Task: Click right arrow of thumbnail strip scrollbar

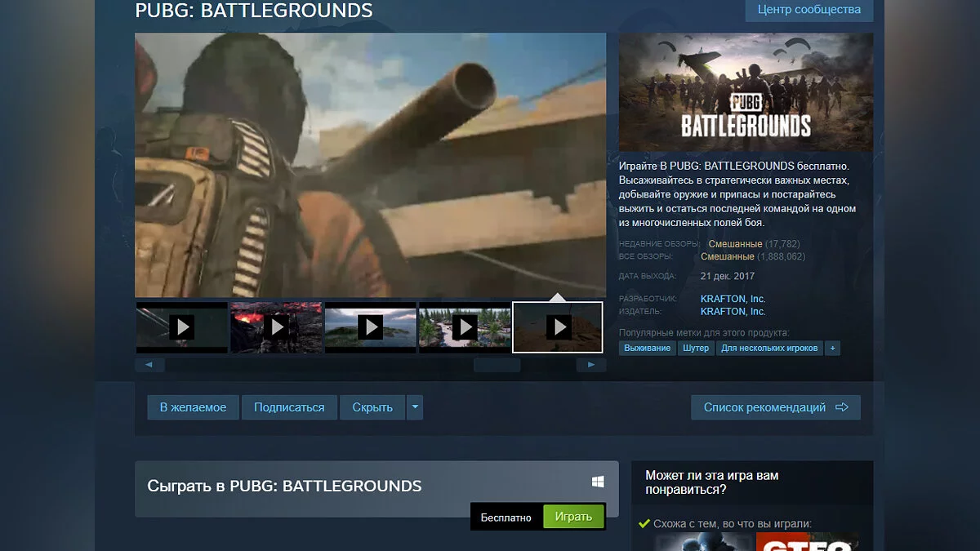Action: pyautogui.click(x=591, y=365)
